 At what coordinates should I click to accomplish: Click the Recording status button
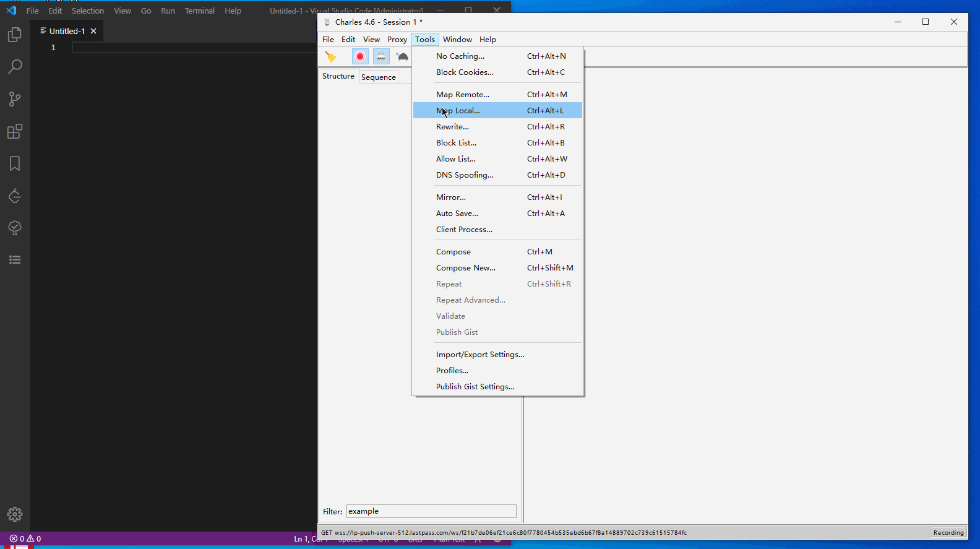pos(948,533)
